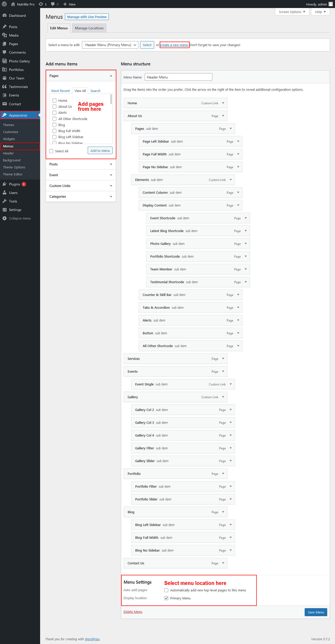The image size is (335, 644).
Task: Switch to the Manage Locations tab
Action: pos(89,28)
